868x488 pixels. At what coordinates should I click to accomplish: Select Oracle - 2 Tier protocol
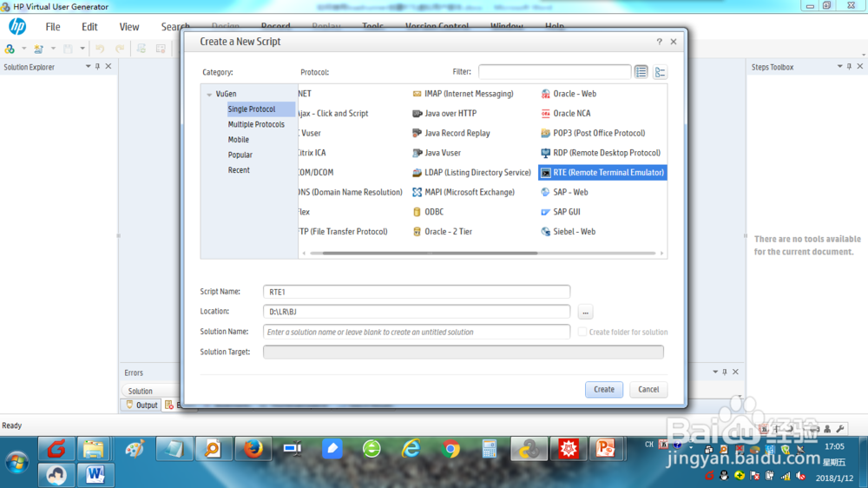(x=443, y=232)
